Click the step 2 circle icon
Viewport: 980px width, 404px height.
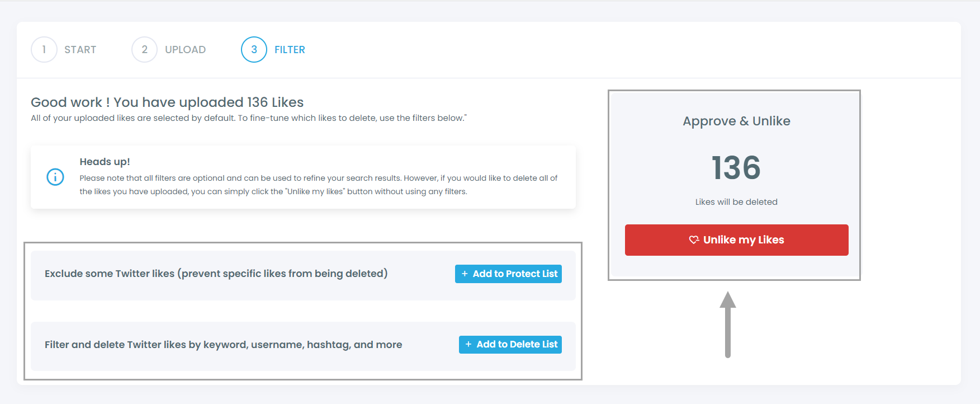[144, 50]
